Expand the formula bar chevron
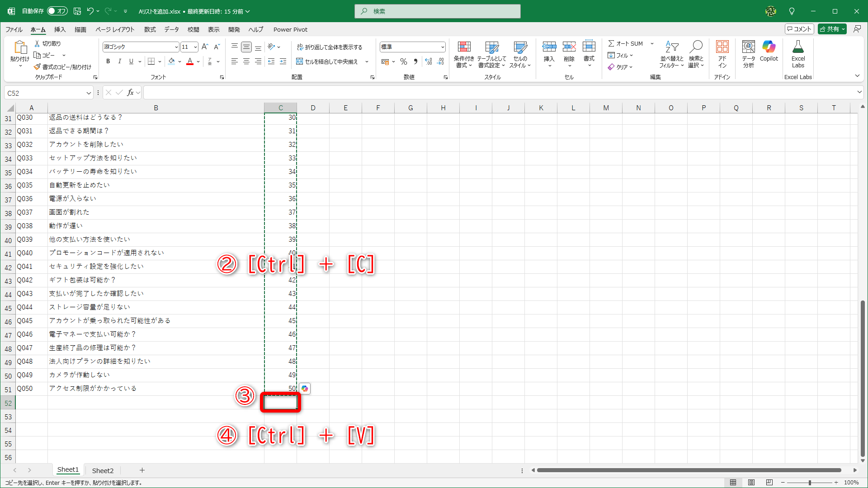The width and height of the screenshot is (868, 488). click(x=859, y=92)
